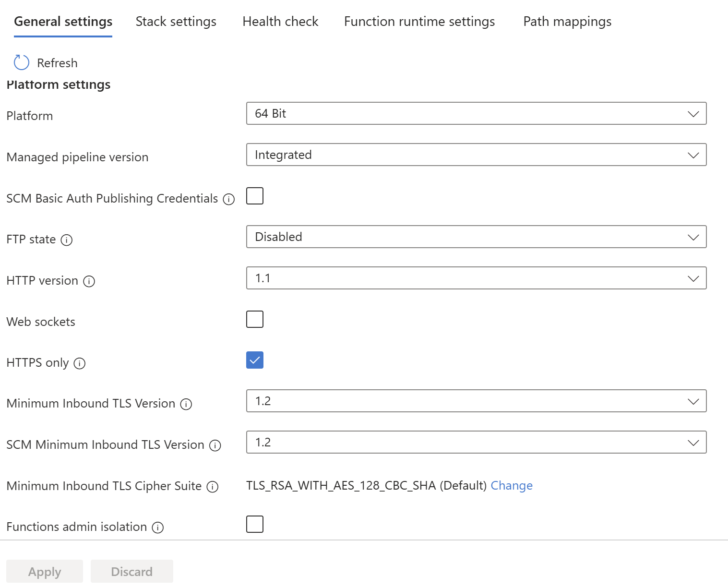Screen dimensions: 728x588
Task: Click Change link for TLS cipher suite
Action: pos(512,486)
